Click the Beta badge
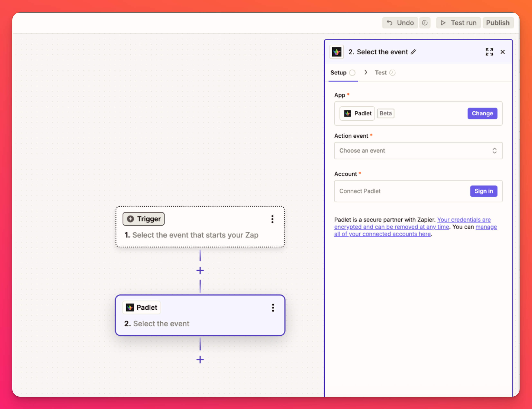Viewport: 532px width, 409px height. pos(386,113)
